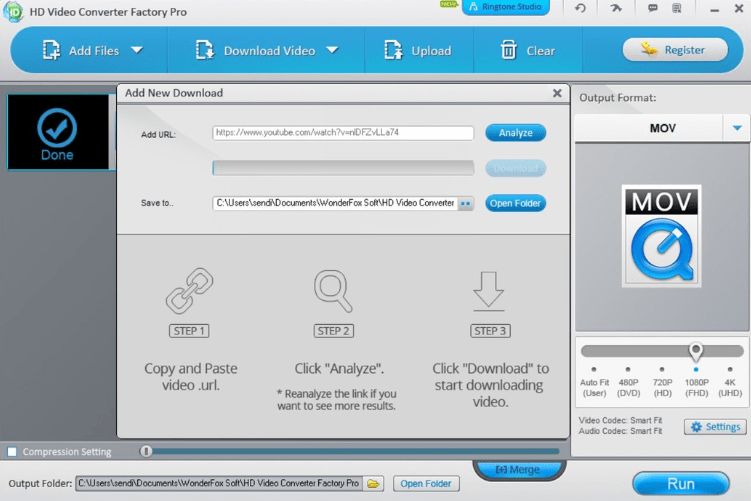
Task: Expand the Output Format dropdown arrow
Action: tap(737, 128)
